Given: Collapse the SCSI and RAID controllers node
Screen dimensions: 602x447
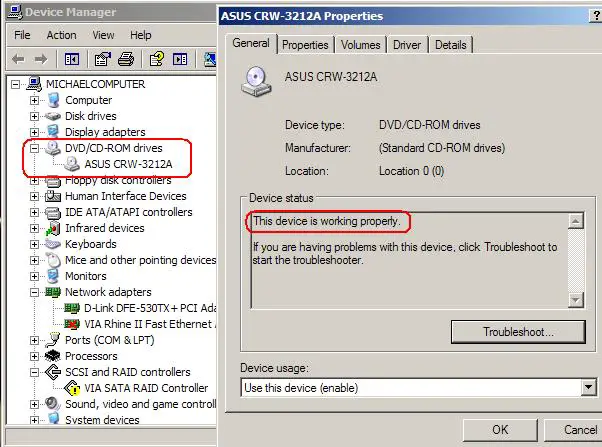Looking at the screenshot, I should [x=34, y=372].
